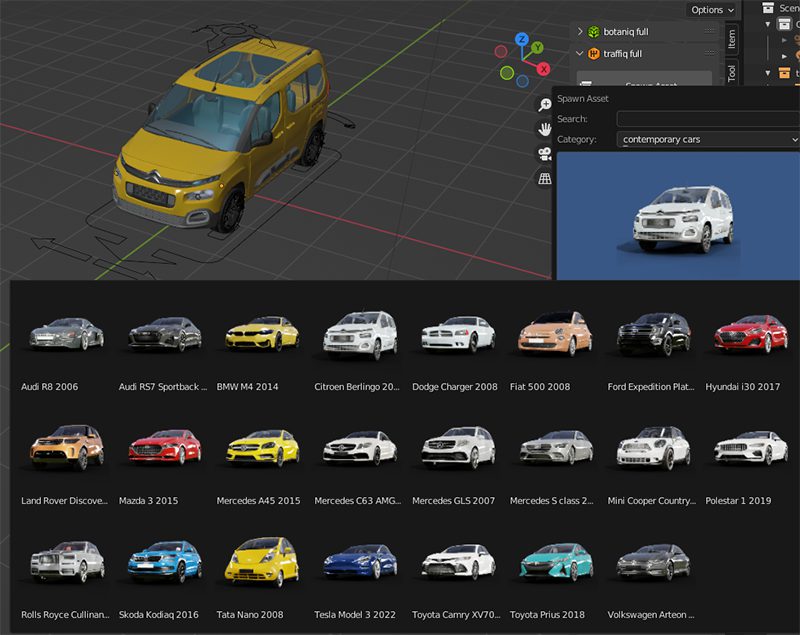
Task: Expand the botaniq full panel
Action: pyautogui.click(x=580, y=32)
